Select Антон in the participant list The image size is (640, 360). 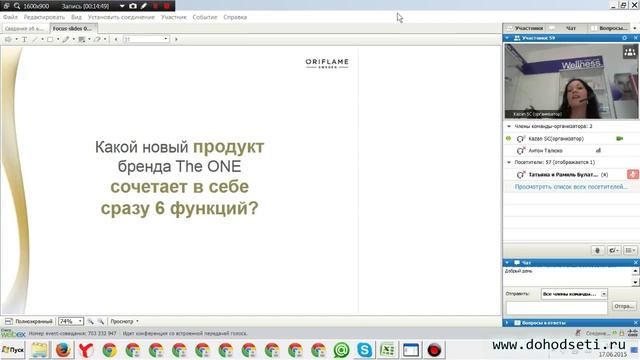pyautogui.click(x=571, y=151)
